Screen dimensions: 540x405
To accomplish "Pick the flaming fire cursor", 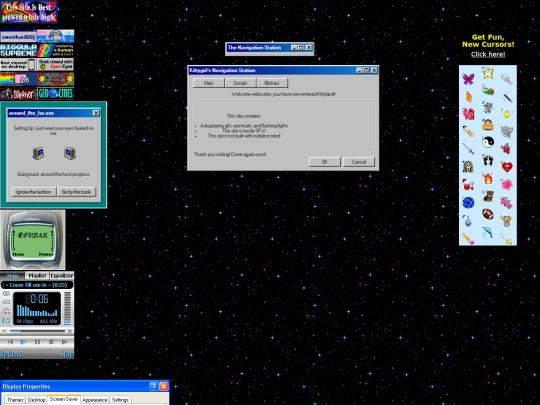I will (x=488, y=178).
